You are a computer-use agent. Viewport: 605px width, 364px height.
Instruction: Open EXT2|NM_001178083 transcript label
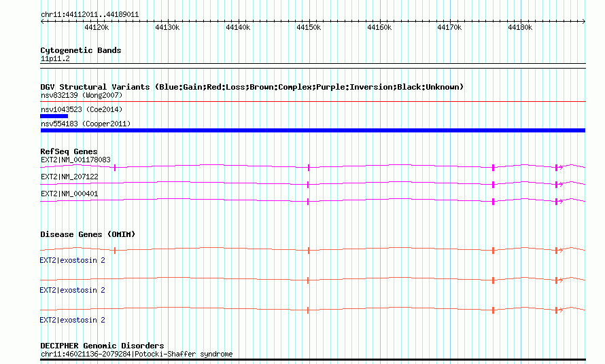point(75,160)
